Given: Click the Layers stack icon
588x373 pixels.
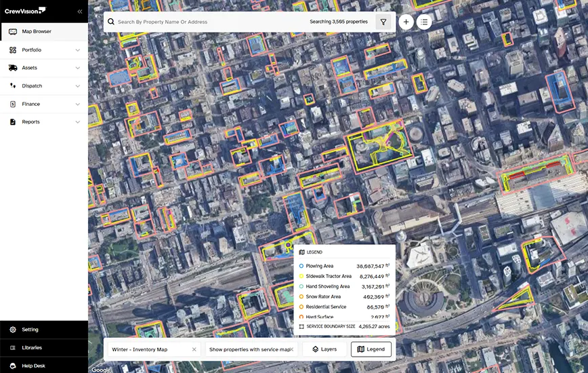Looking at the screenshot, I should click(316, 349).
